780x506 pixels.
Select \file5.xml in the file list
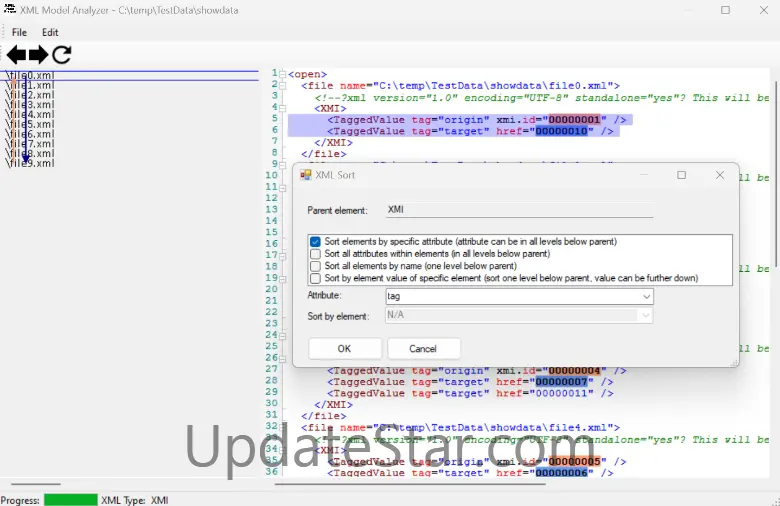(x=30, y=124)
